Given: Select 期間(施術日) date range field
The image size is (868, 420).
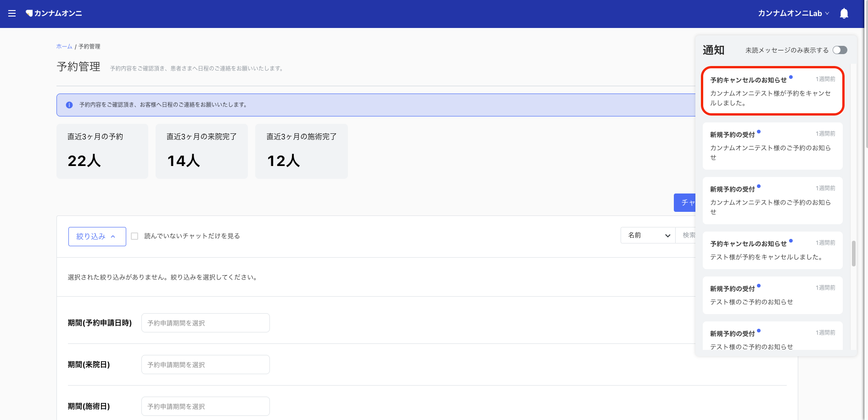Looking at the screenshot, I should (206, 406).
